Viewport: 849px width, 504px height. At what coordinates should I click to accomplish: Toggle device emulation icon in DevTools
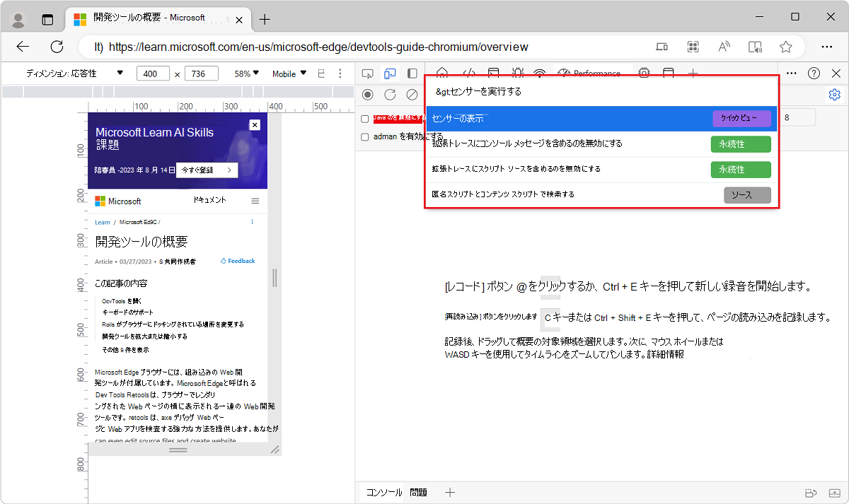pos(390,74)
